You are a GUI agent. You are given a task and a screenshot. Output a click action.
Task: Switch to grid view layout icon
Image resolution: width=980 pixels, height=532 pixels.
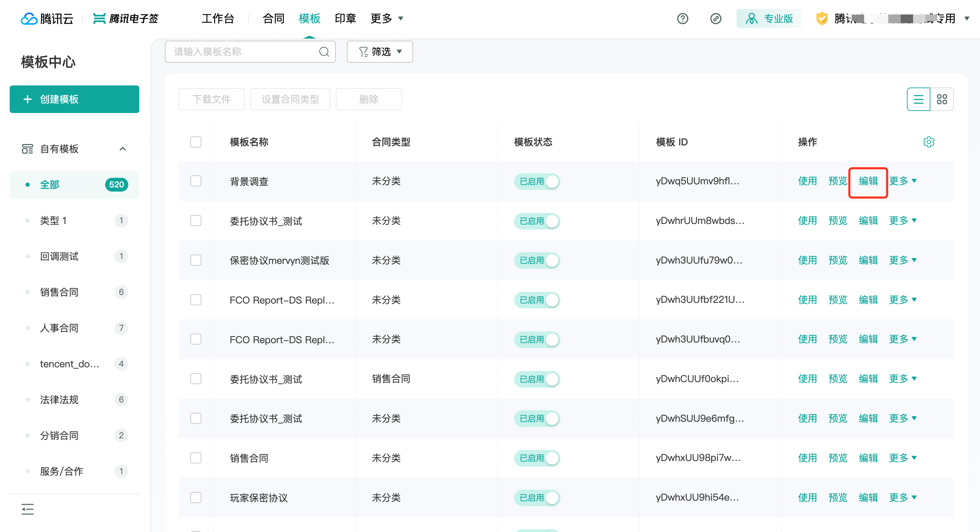942,99
